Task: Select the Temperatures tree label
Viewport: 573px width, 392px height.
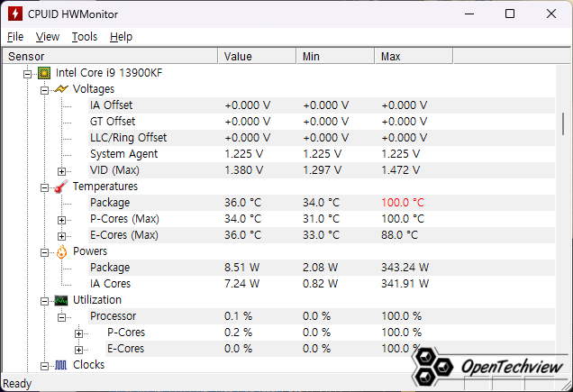Action: 105,187
